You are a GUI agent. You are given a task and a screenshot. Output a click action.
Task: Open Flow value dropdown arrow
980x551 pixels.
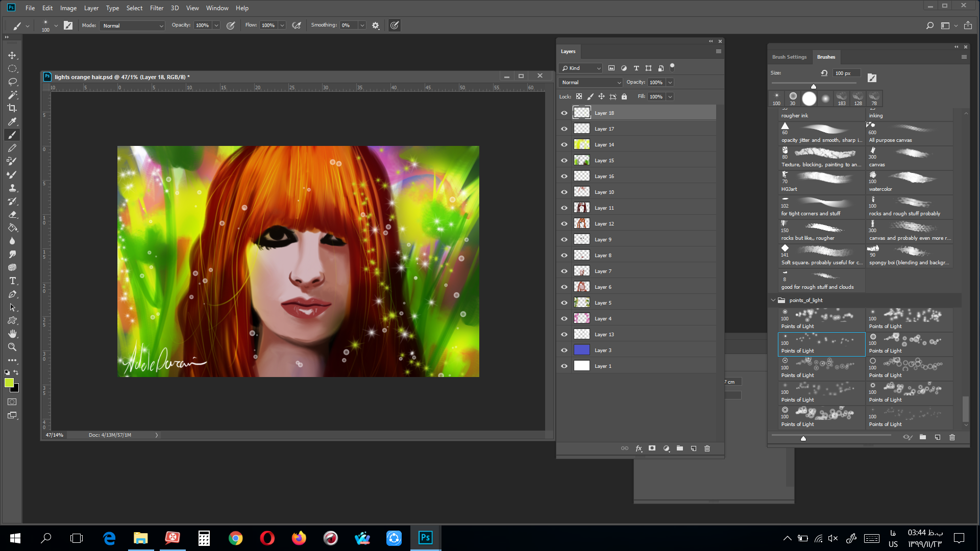coord(282,26)
